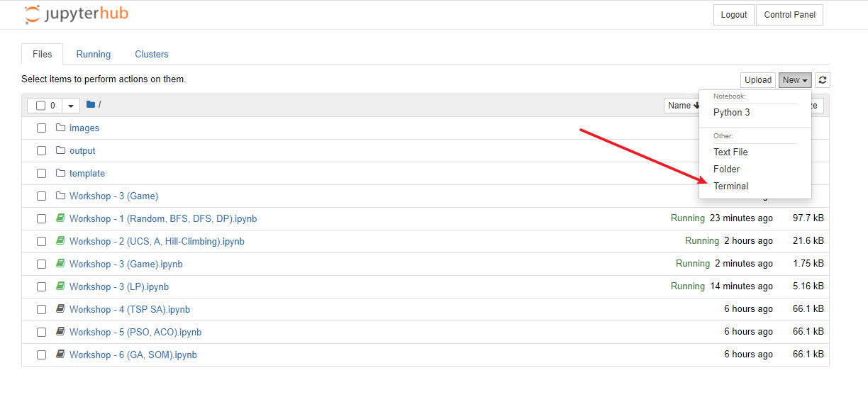The width and height of the screenshot is (868, 407).
Task: Click the JupyterHub logo
Action: click(x=77, y=14)
